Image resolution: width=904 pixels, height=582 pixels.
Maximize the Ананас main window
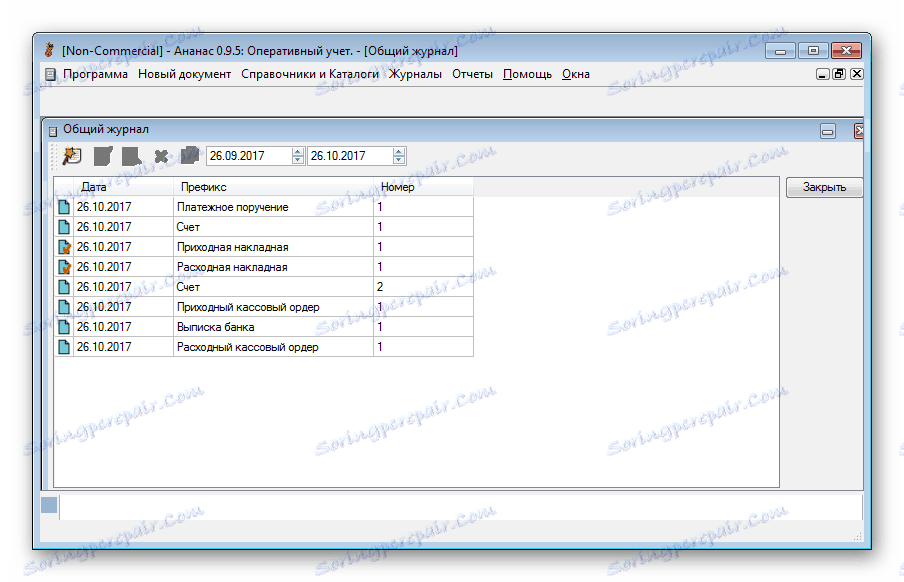tap(813, 51)
